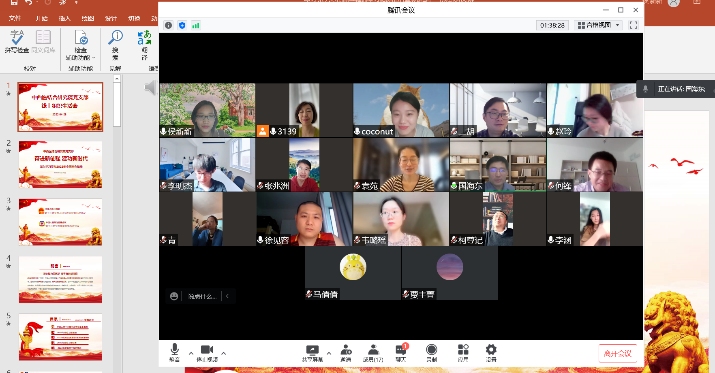
Task: Check the green network signal icon
Action: (x=196, y=26)
